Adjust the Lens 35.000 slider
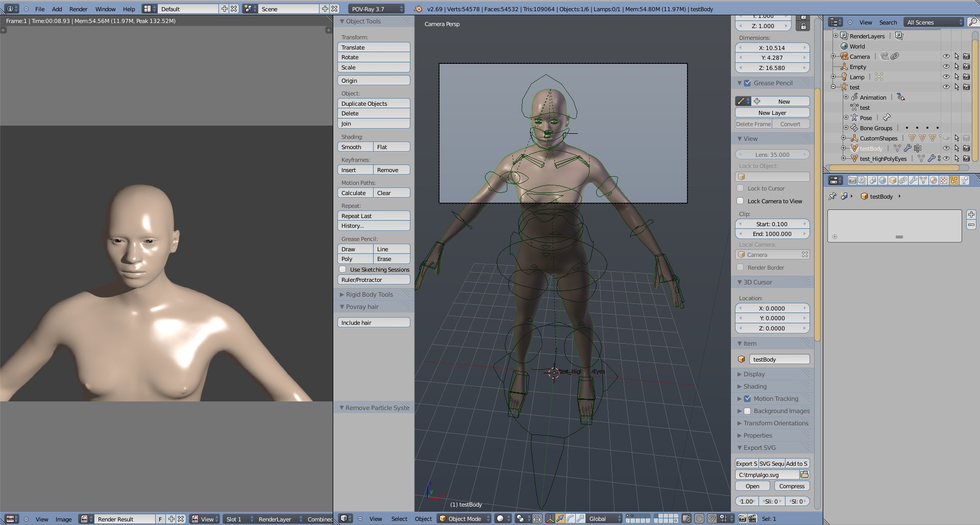 (x=772, y=154)
